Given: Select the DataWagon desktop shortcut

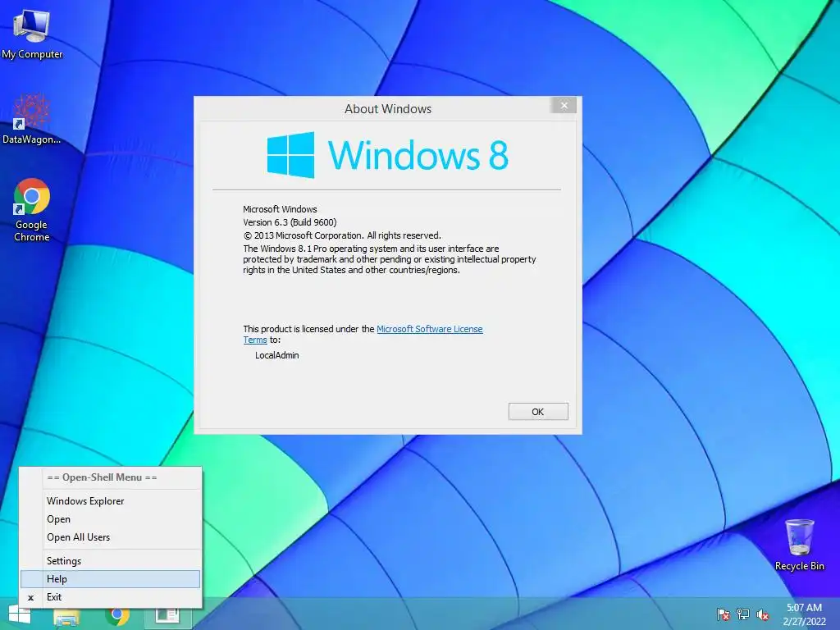Looking at the screenshot, I should tap(32, 120).
